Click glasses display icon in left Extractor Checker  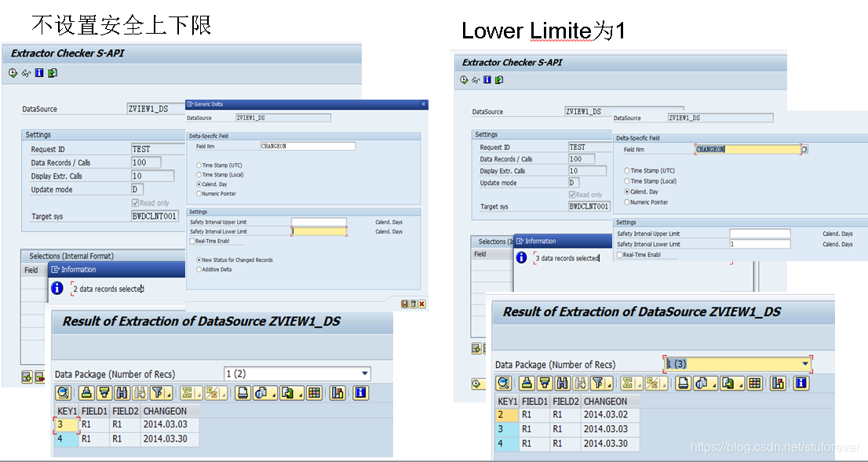[26, 73]
